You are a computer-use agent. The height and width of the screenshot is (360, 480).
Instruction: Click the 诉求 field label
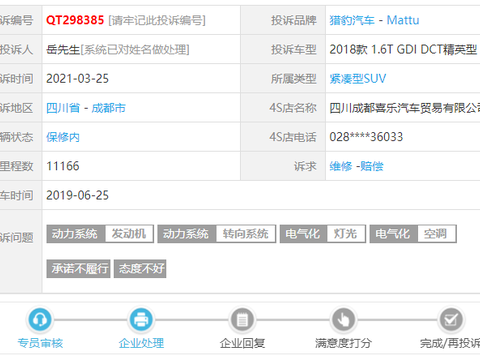coord(305,166)
